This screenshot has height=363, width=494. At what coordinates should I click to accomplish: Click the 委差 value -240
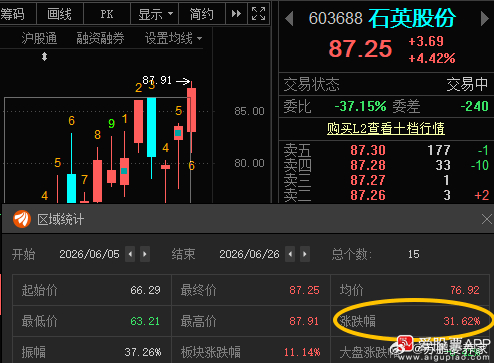(x=474, y=107)
